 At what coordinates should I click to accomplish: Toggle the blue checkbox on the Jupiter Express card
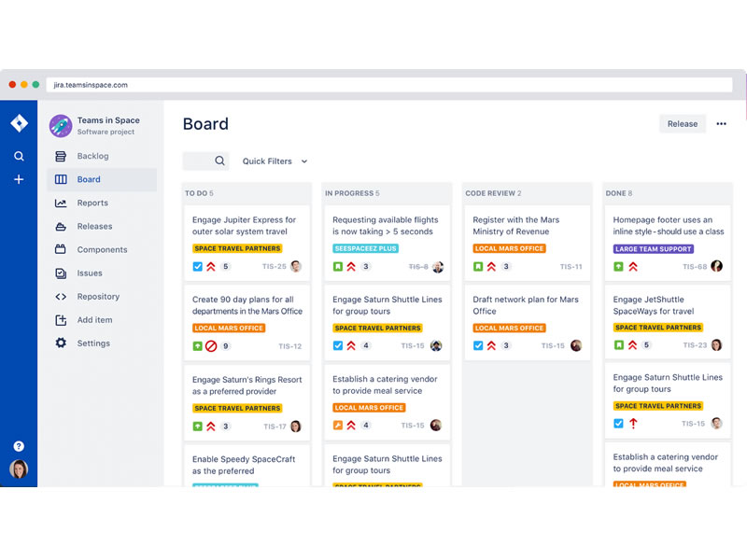[x=197, y=267]
